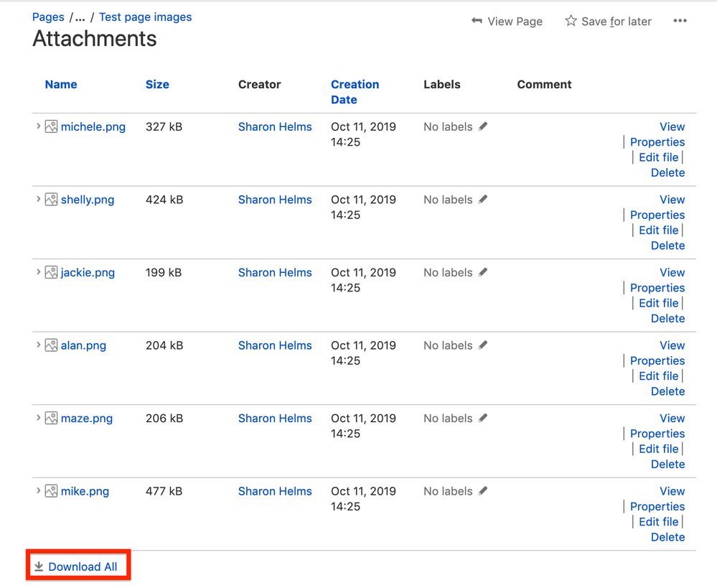Click Edit file for jackie.png

point(658,303)
